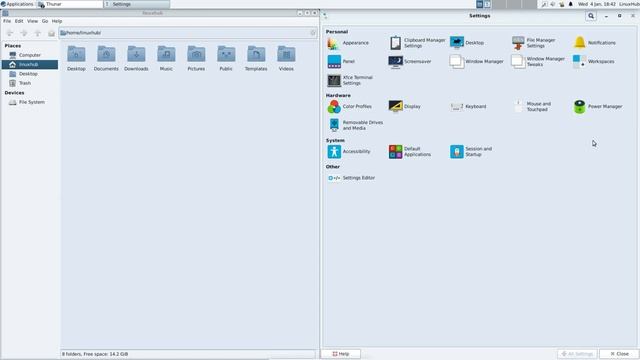Select Computer in Places sidebar
Image resolution: width=640 pixels, height=360 pixels.
click(x=29, y=55)
